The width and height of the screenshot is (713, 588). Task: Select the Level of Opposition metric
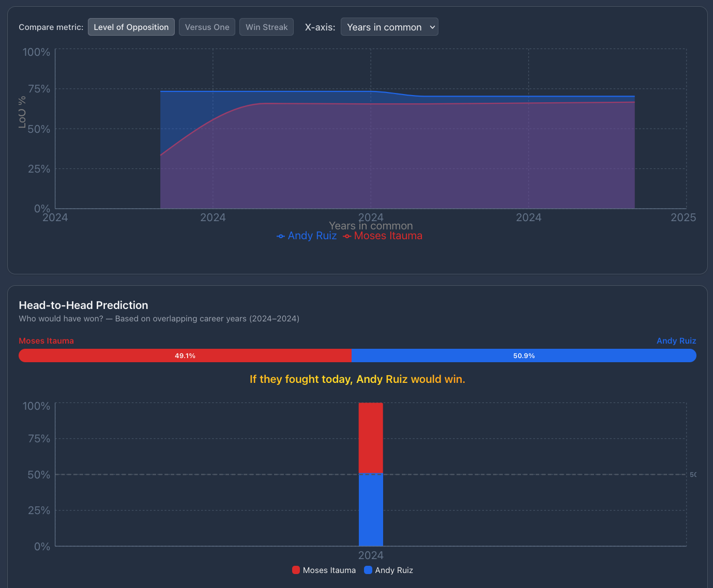click(131, 27)
